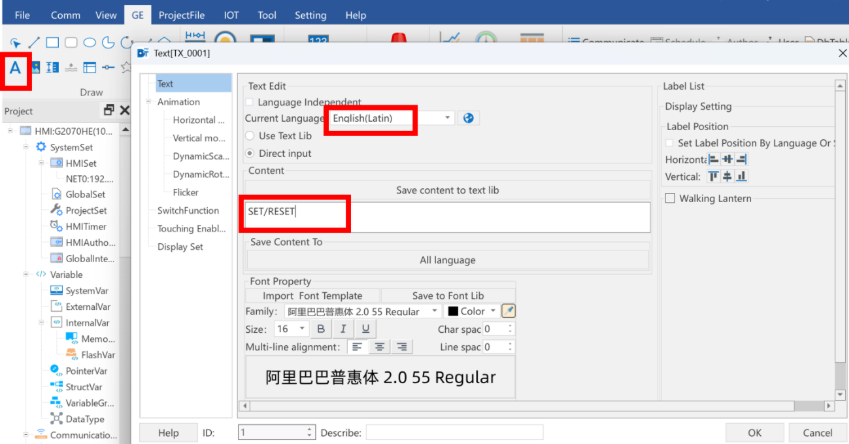Select the Direct input radio button
Viewport: 849px width, 444px height.
(x=250, y=153)
